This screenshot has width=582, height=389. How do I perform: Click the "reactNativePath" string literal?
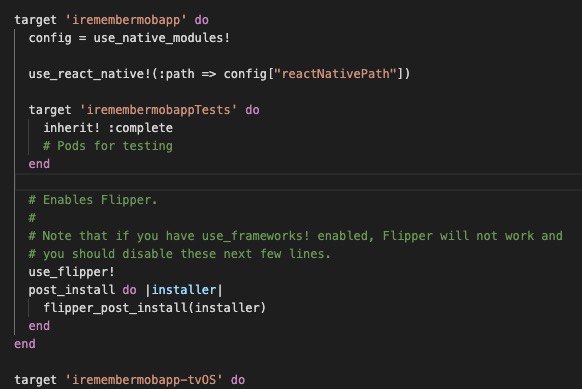(336, 74)
